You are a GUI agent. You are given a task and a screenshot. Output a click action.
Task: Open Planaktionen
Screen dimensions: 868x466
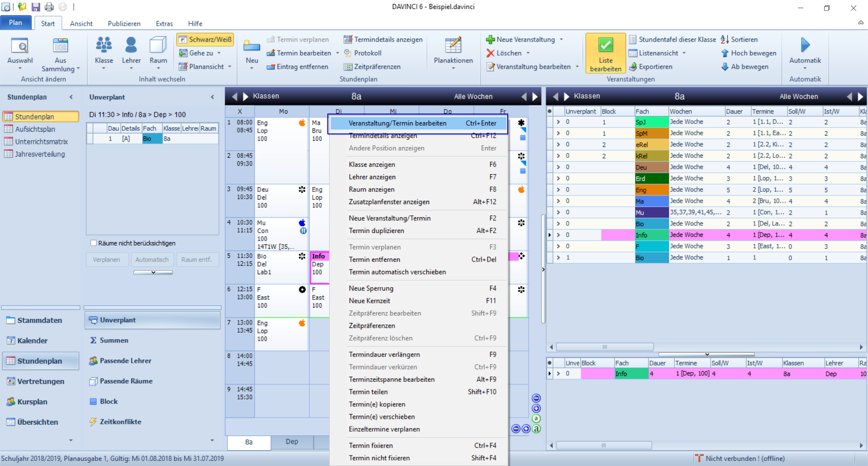click(x=453, y=53)
